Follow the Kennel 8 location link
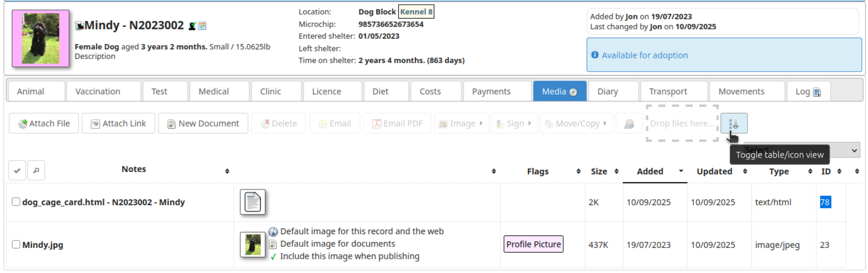Screen dimensions: 868x273 coord(416,12)
